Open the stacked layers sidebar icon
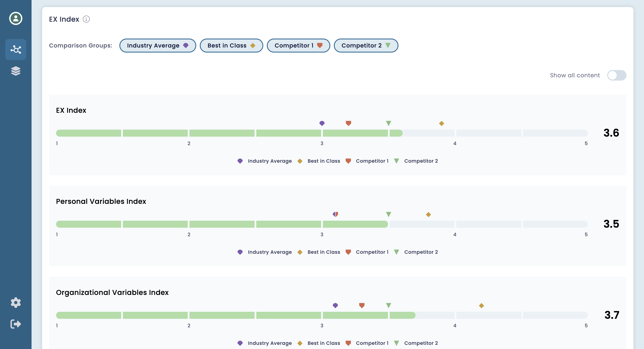644x349 pixels. tap(16, 71)
